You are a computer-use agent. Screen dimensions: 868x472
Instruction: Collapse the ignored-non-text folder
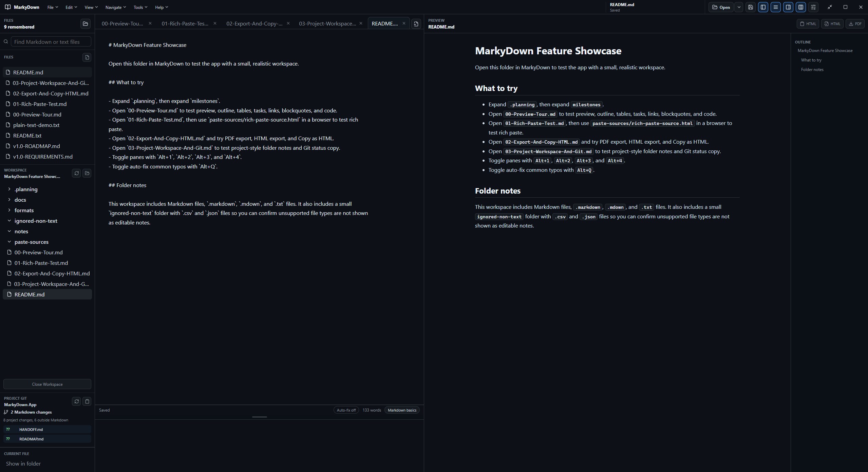point(47,221)
